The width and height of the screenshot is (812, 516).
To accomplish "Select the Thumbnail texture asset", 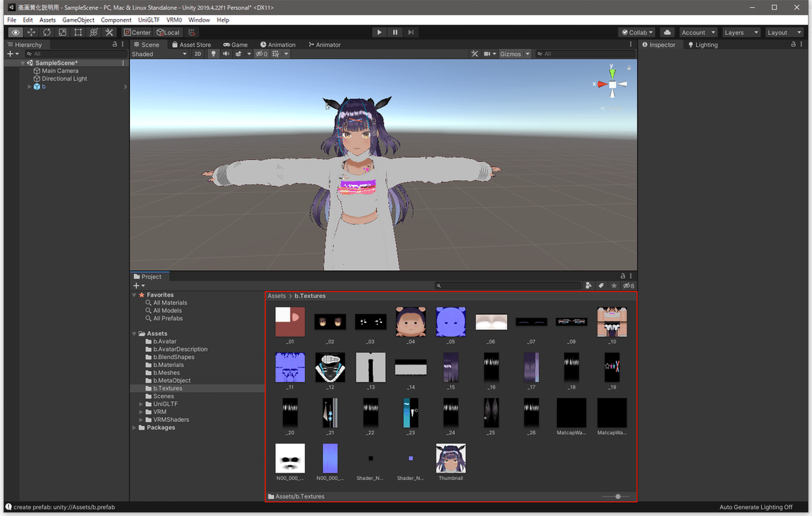I will [x=451, y=463].
